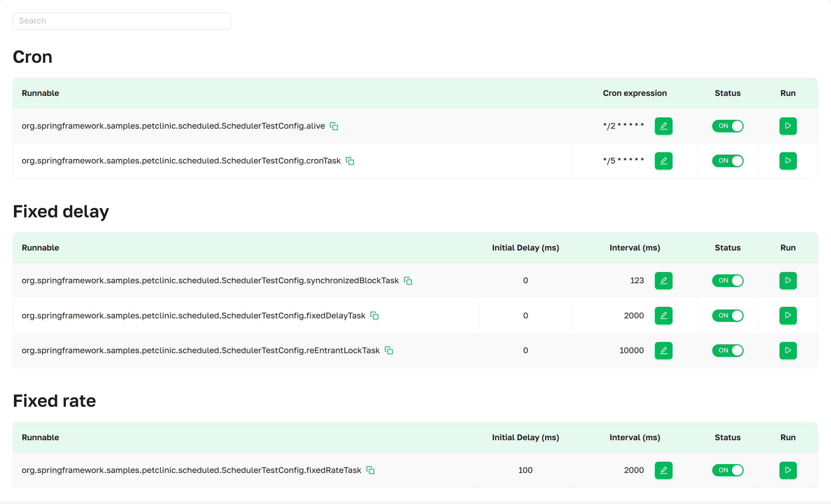
Task: Edit the 2000 interval of fixedRateTask
Action: click(x=663, y=471)
